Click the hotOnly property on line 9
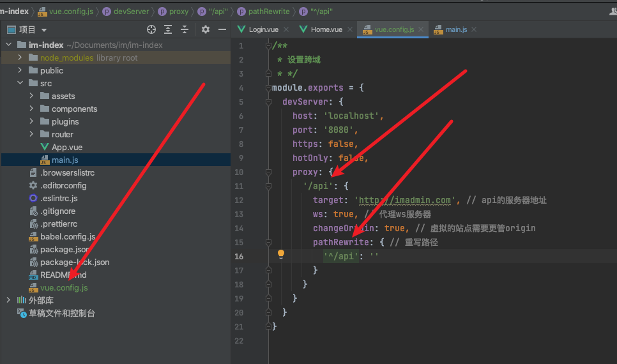617x364 pixels. coord(310,158)
